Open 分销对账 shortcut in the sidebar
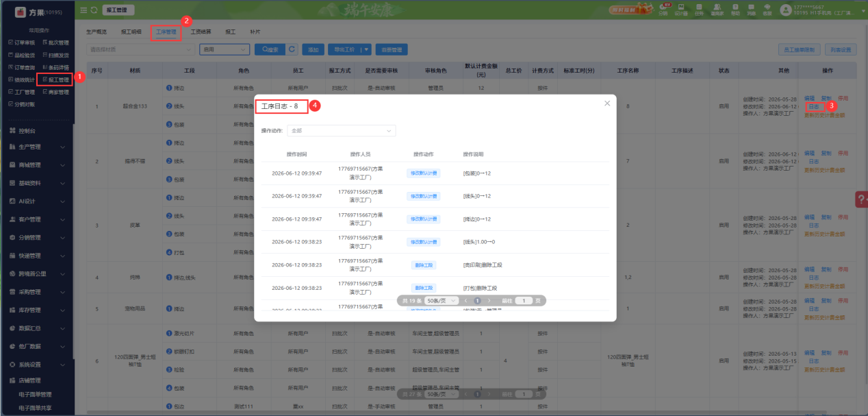The image size is (868, 416). coord(21,104)
